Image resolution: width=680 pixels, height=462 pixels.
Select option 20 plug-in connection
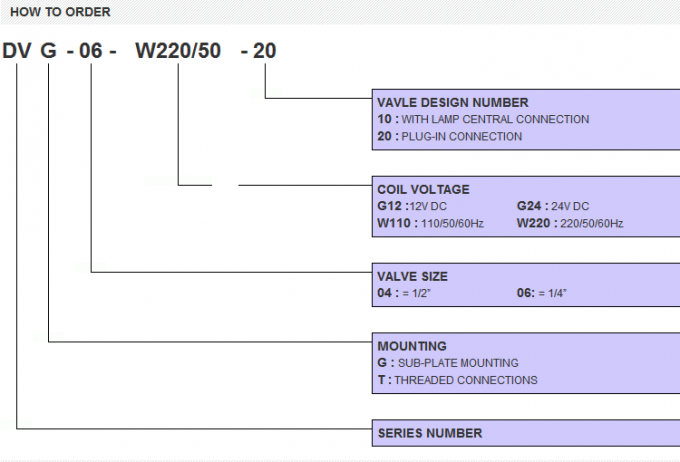click(449, 136)
